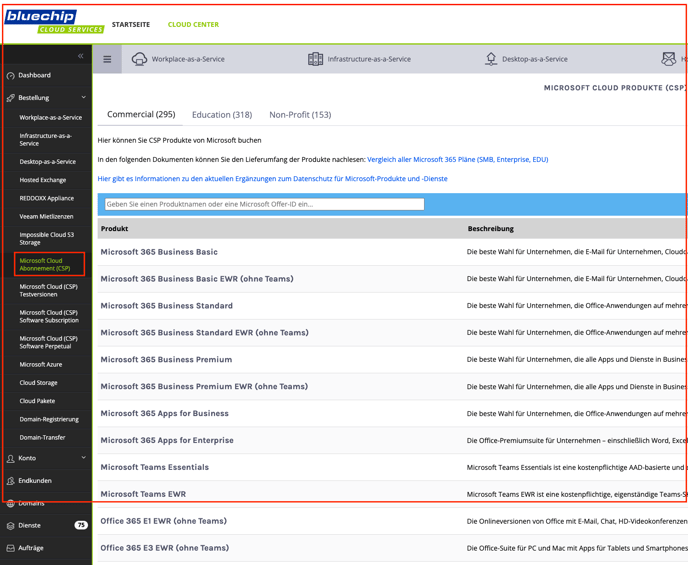Click the Infrastructure-as-a-Service server icon
The height and width of the screenshot is (565, 688).
(x=315, y=59)
